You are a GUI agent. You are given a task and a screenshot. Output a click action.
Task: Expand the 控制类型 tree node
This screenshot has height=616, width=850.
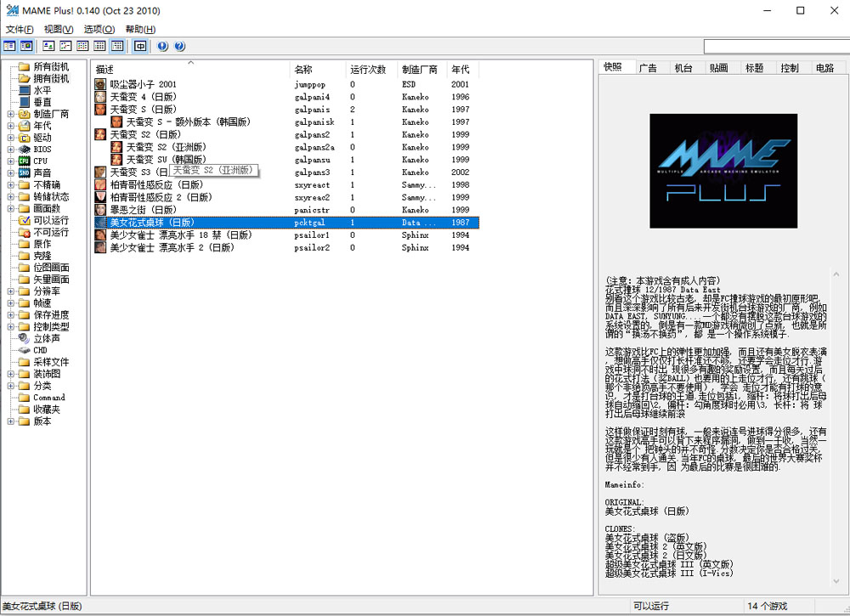tap(10, 326)
